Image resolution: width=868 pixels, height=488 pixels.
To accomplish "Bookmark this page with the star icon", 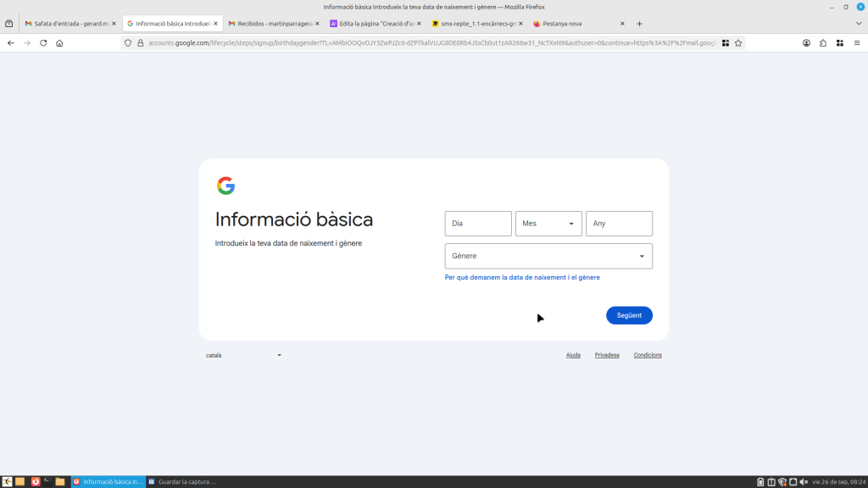I will click(738, 42).
